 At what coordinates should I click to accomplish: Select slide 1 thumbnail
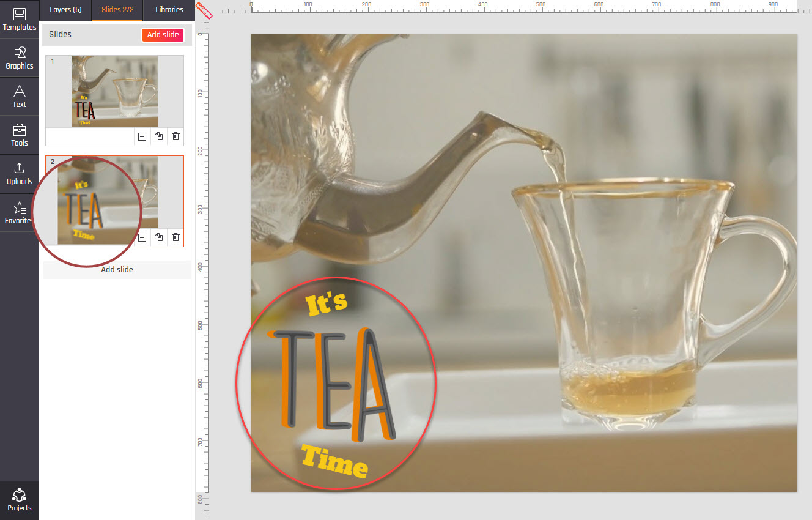coord(115,92)
